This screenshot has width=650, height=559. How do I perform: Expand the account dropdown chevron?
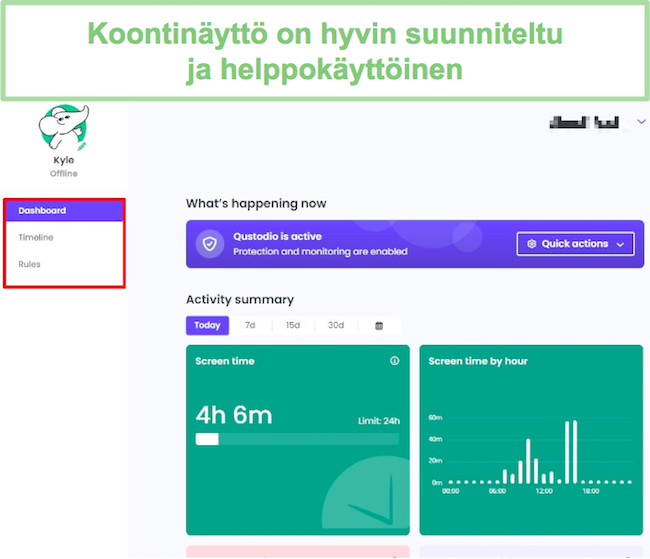641,122
